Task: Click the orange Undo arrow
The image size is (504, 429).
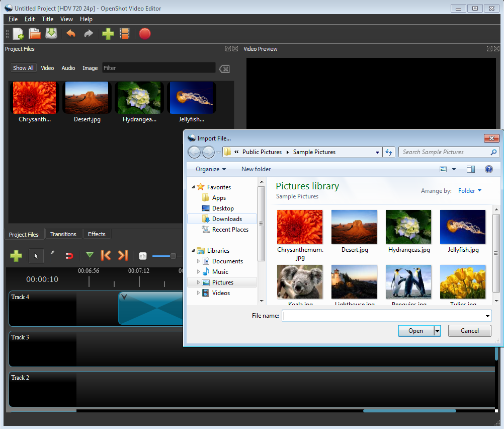Action: click(71, 34)
